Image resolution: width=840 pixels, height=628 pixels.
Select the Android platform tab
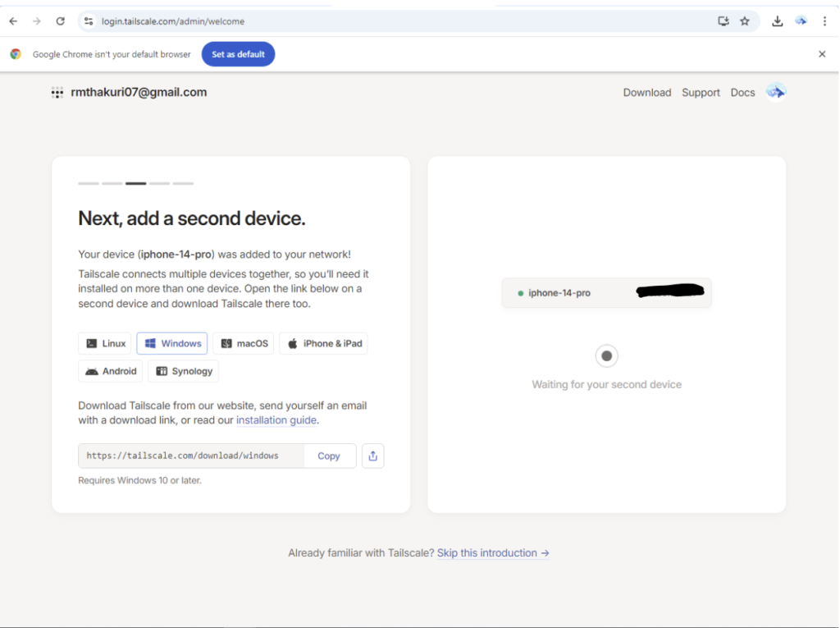(111, 371)
